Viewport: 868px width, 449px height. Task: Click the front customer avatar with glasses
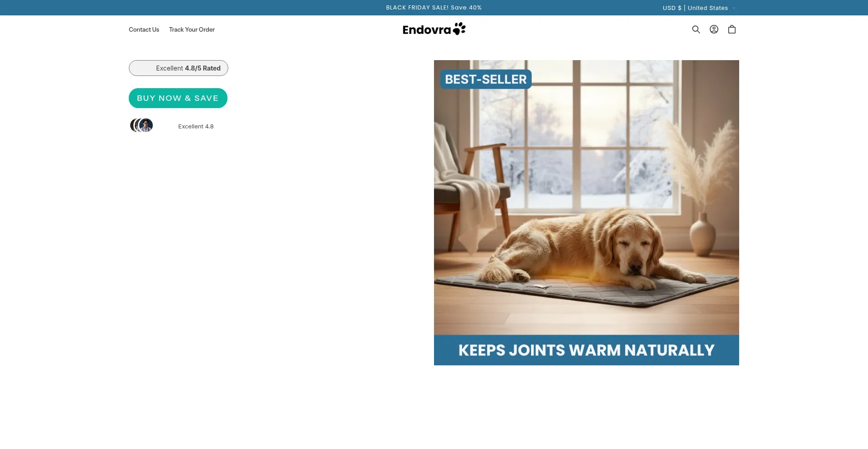(x=146, y=125)
